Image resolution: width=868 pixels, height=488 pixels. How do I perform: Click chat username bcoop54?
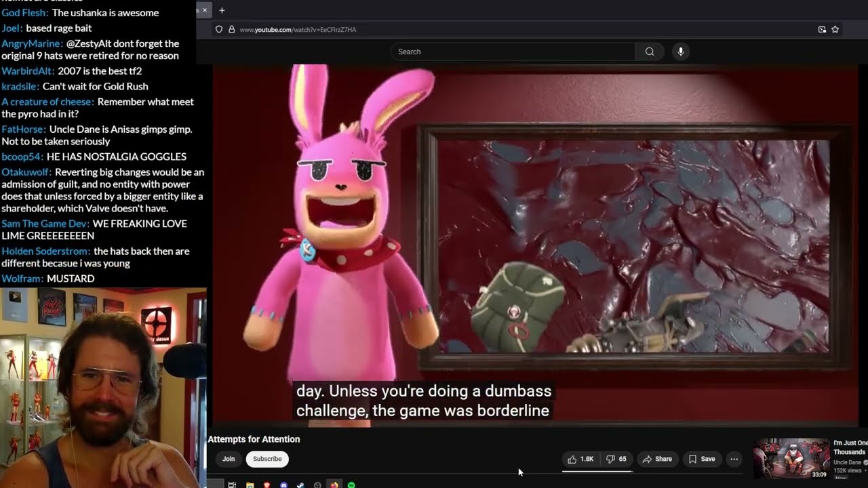click(22, 157)
